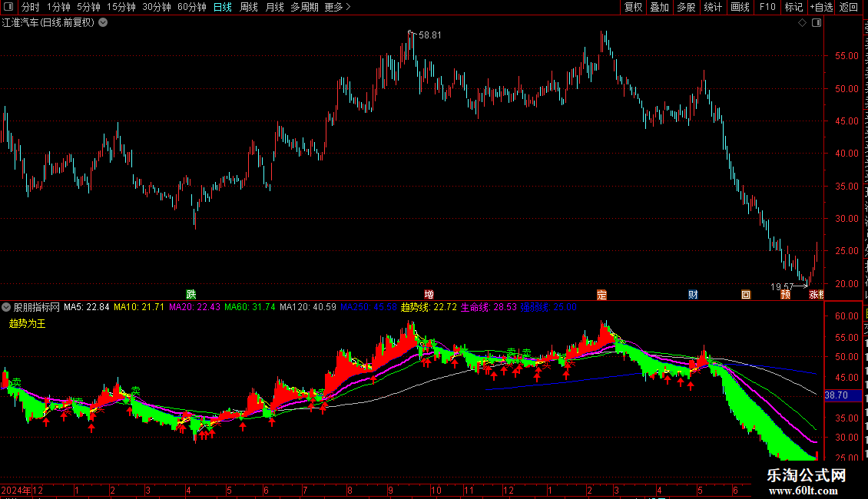
Task: Select the 日线 daily period tab
Action: [223, 7]
